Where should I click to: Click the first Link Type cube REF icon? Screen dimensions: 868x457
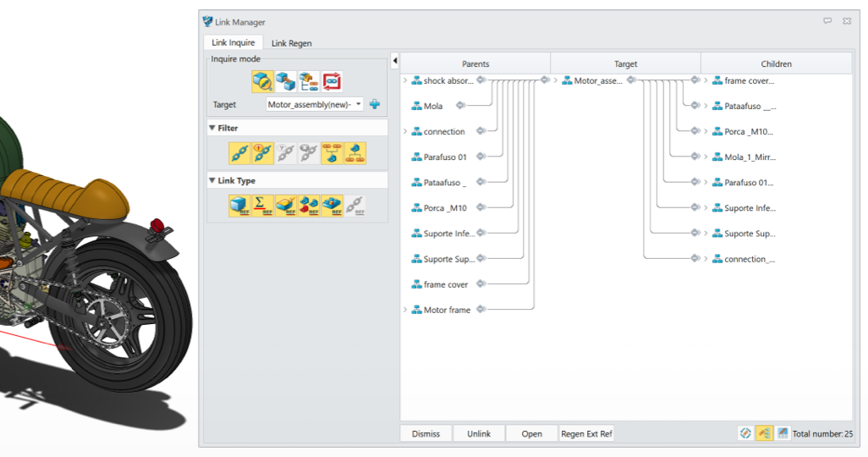pos(239,206)
